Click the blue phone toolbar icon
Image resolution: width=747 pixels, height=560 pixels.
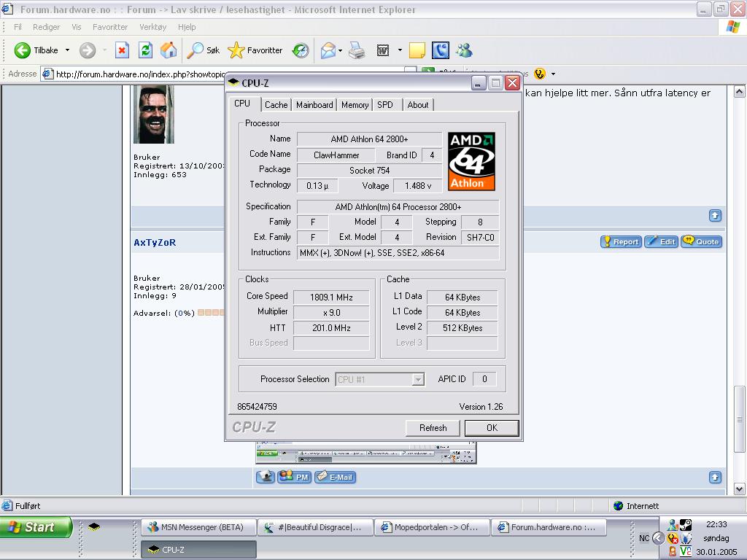[441, 50]
